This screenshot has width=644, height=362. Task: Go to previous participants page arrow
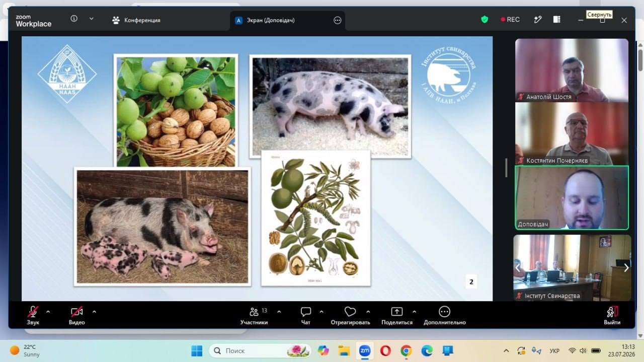518,268
